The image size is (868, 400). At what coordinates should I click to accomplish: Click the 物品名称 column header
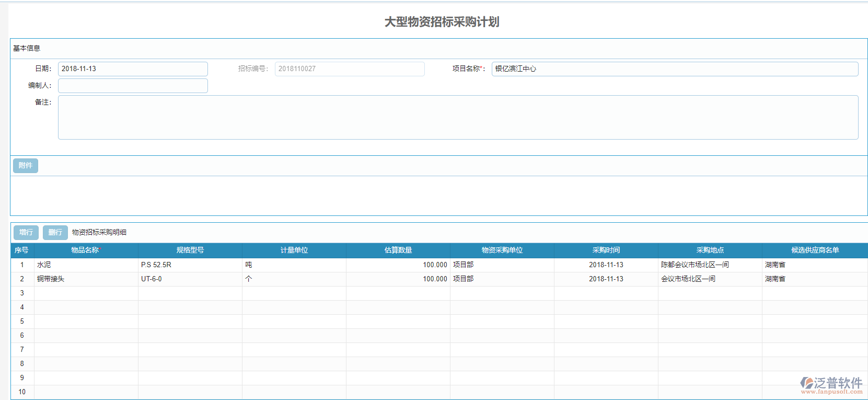click(x=86, y=250)
